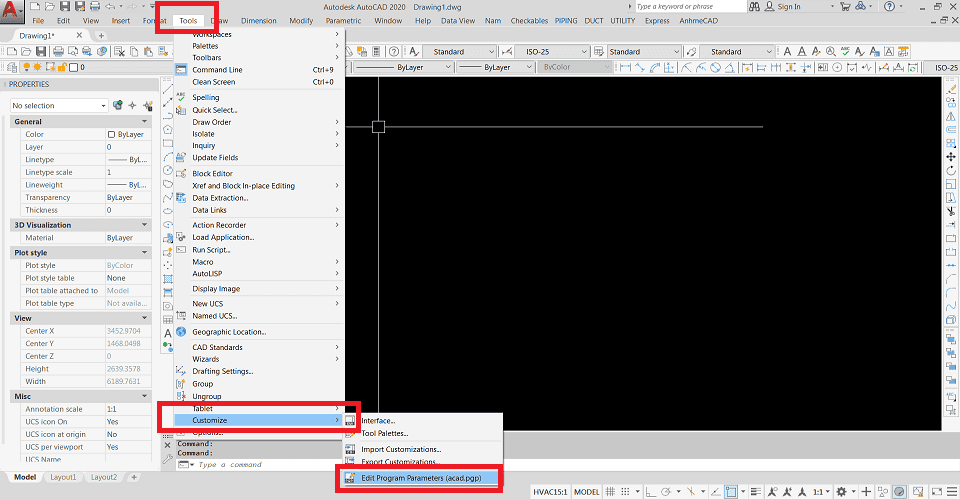Click the Linear dimension tool icon
The image size is (960, 500).
(x=625, y=67)
